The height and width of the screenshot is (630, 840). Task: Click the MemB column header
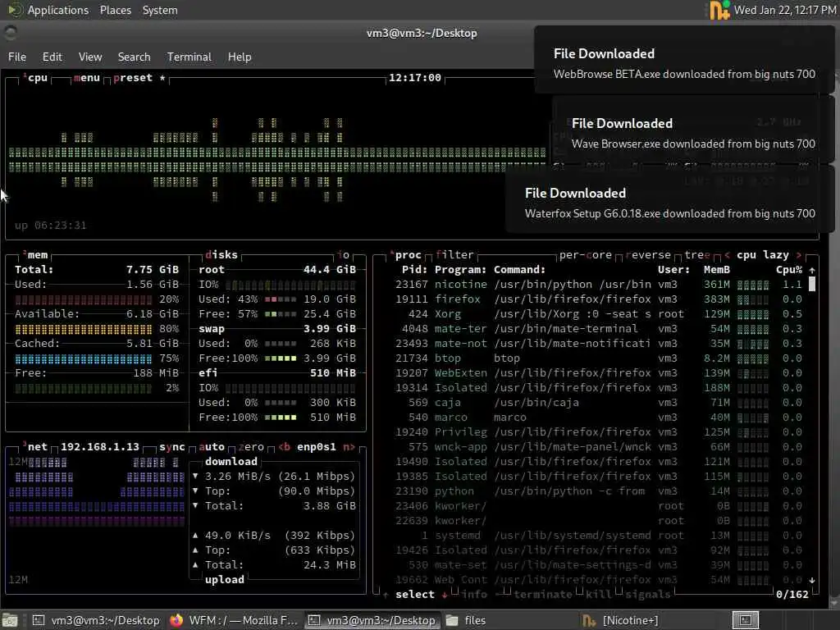[717, 270]
